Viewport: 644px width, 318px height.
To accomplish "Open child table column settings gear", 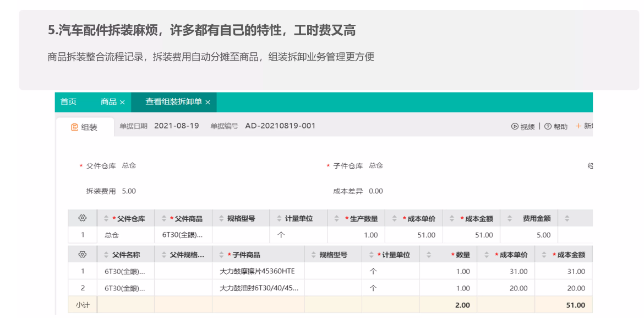I will [82, 254].
